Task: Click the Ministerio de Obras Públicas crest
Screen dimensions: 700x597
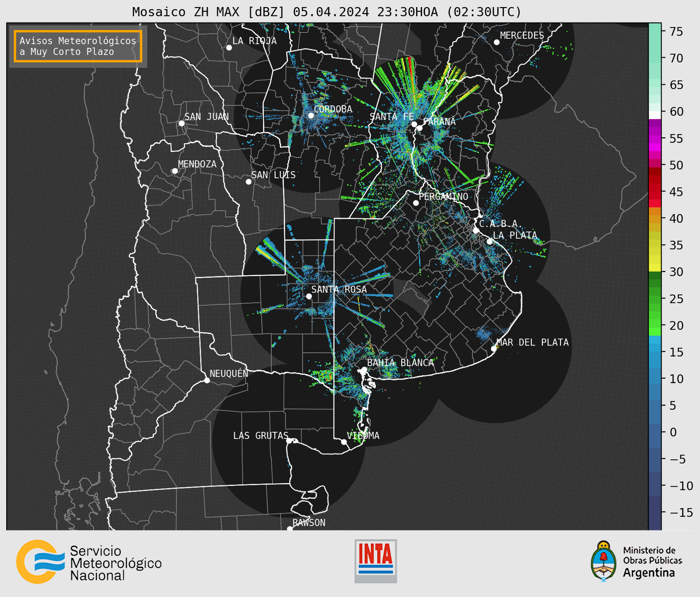Action: tap(604, 561)
